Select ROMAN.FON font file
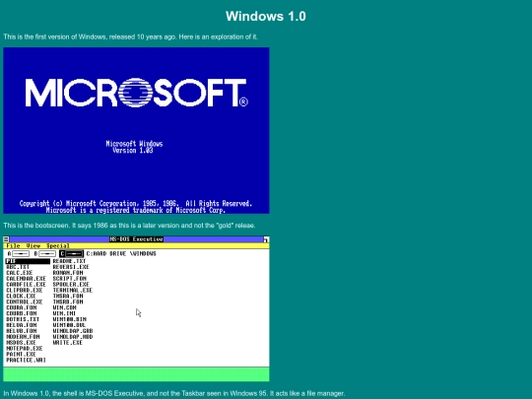 pos(68,273)
